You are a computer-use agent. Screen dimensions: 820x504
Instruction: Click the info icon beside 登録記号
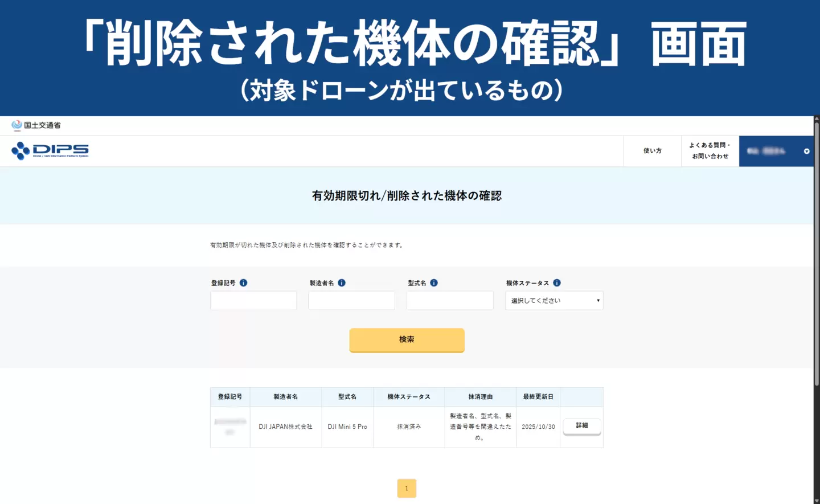pyautogui.click(x=243, y=283)
